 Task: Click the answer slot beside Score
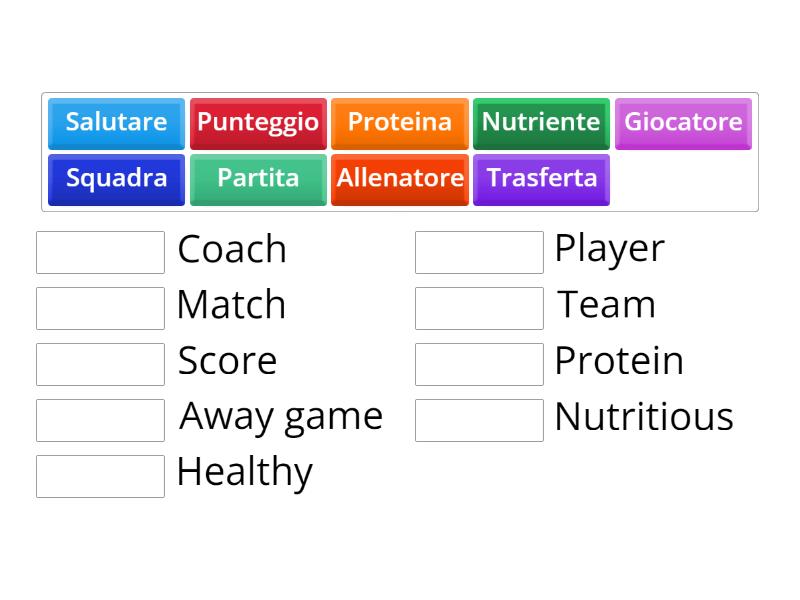point(99,363)
